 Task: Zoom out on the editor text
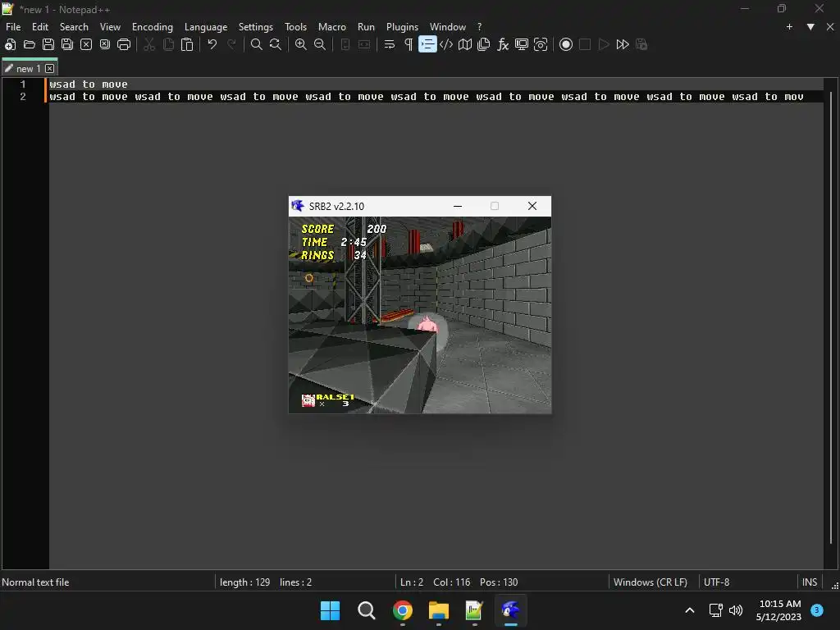(x=320, y=44)
